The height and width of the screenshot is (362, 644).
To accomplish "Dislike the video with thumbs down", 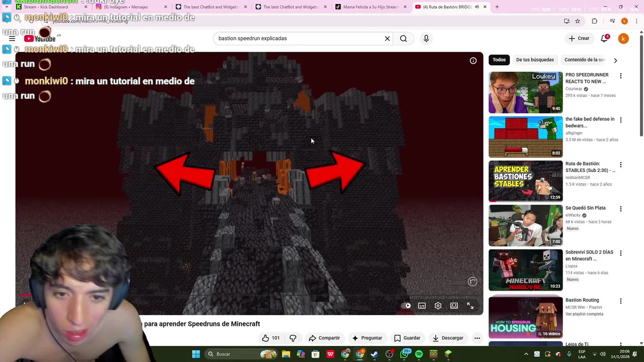I will tap(293, 338).
